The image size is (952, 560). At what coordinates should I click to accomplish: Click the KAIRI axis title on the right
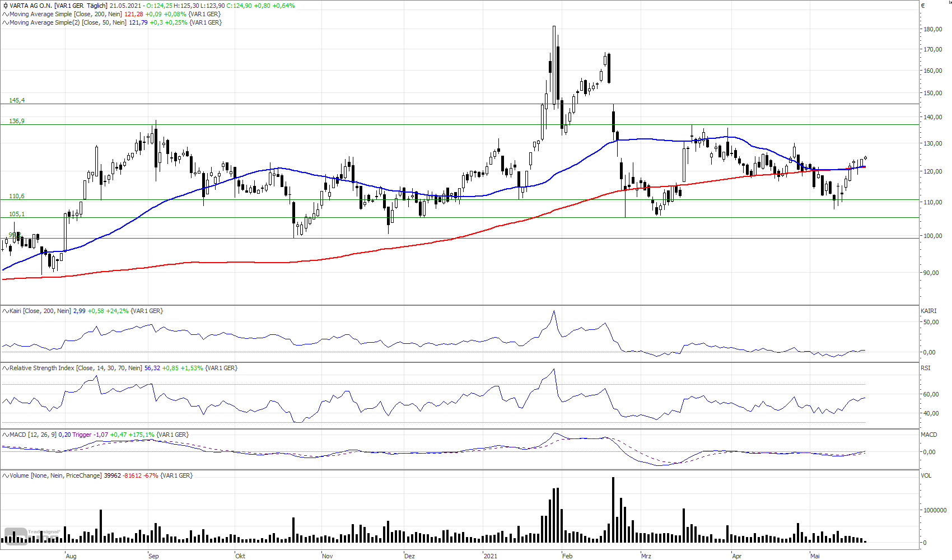click(x=928, y=311)
